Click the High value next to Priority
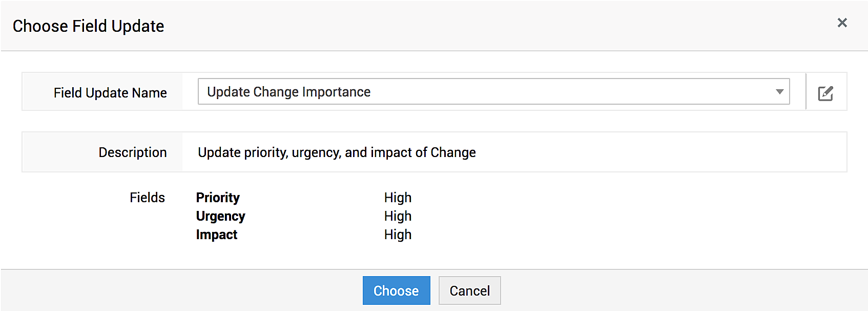This screenshot has height=311, width=868. 398,198
